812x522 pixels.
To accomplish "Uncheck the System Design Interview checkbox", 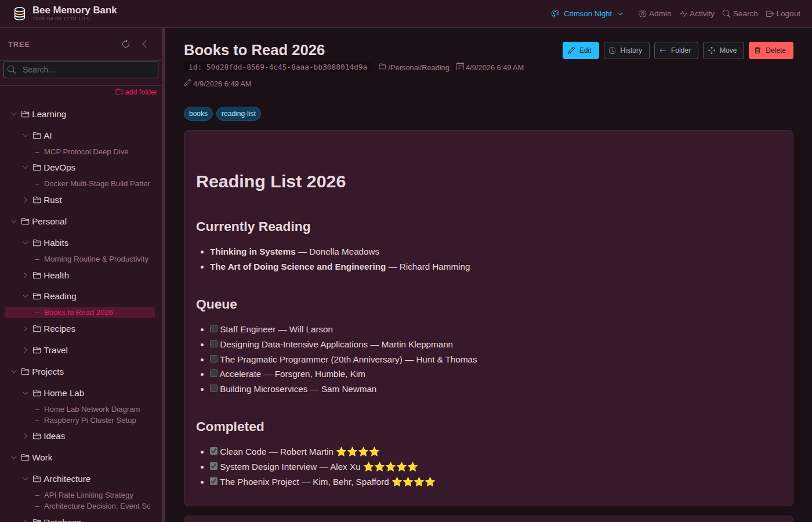I will tap(214, 466).
